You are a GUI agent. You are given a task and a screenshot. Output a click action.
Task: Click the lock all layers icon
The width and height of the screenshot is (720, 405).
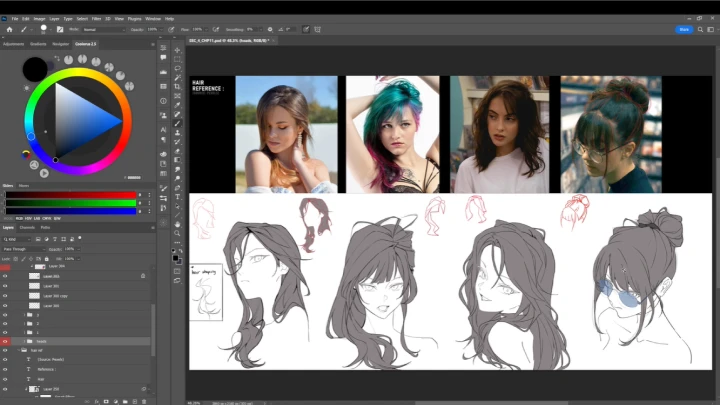(46, 259)
